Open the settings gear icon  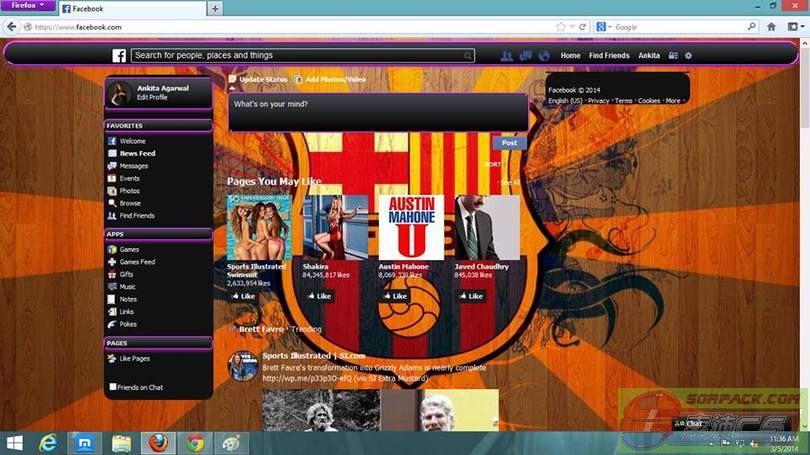click(x=688, y=56)
